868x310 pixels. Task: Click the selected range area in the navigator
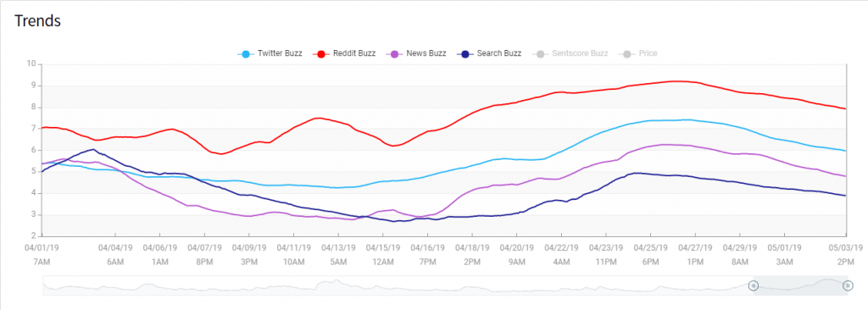pyautogui.click(x=800, y=285)
